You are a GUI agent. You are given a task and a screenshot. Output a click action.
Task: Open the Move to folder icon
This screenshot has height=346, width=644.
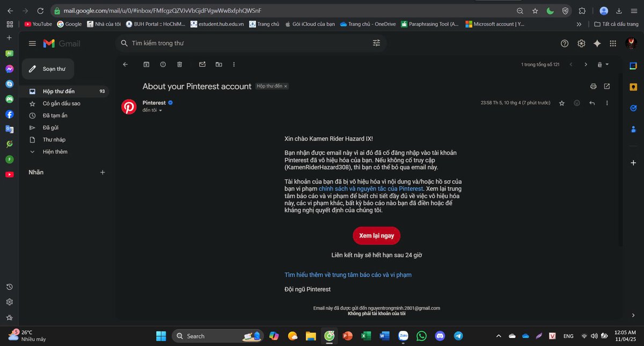(218, 64)
